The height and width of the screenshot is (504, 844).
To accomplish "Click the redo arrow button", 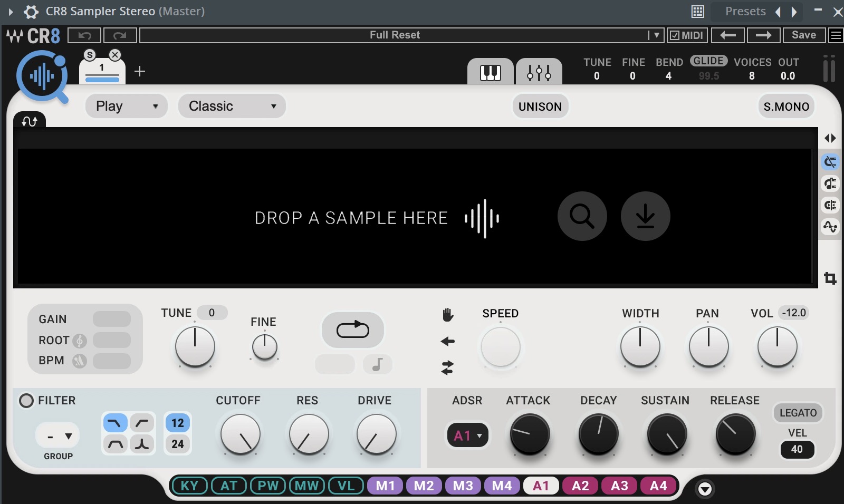I will tap(120, 35).
